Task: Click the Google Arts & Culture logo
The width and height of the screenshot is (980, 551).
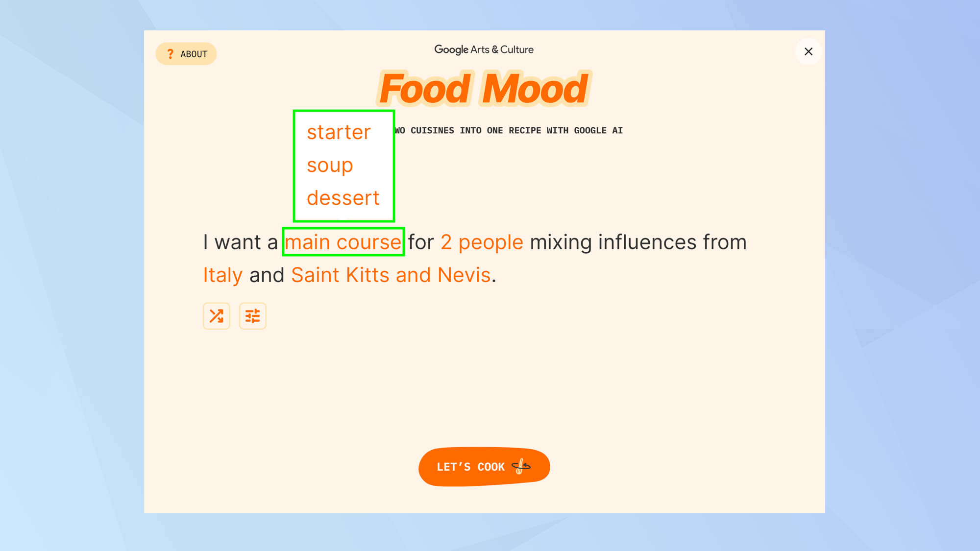Action: (484, 50)
